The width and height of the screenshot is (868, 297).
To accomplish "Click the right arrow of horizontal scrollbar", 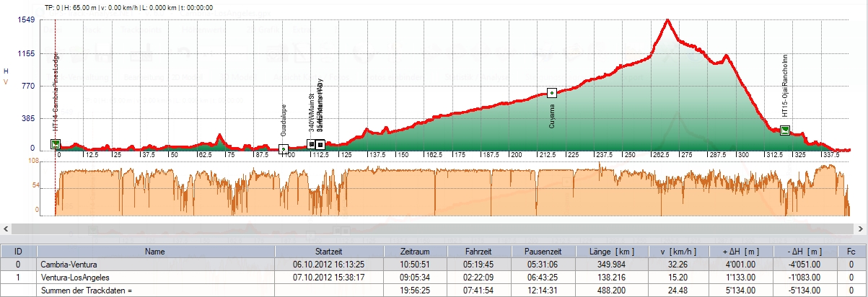I will (862, 229).
